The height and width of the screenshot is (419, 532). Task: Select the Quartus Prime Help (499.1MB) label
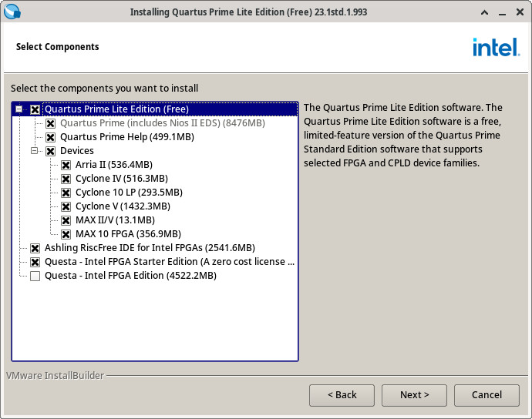(127, 137)
